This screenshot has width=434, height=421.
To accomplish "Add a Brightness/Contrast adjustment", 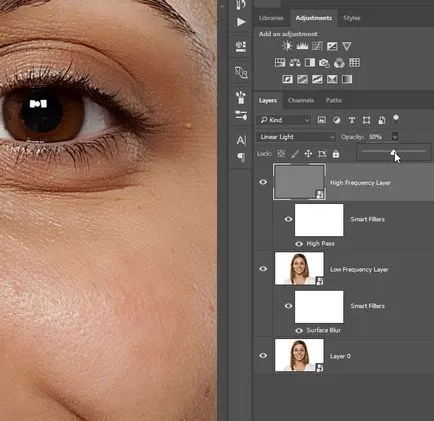I will pos(287,46).
